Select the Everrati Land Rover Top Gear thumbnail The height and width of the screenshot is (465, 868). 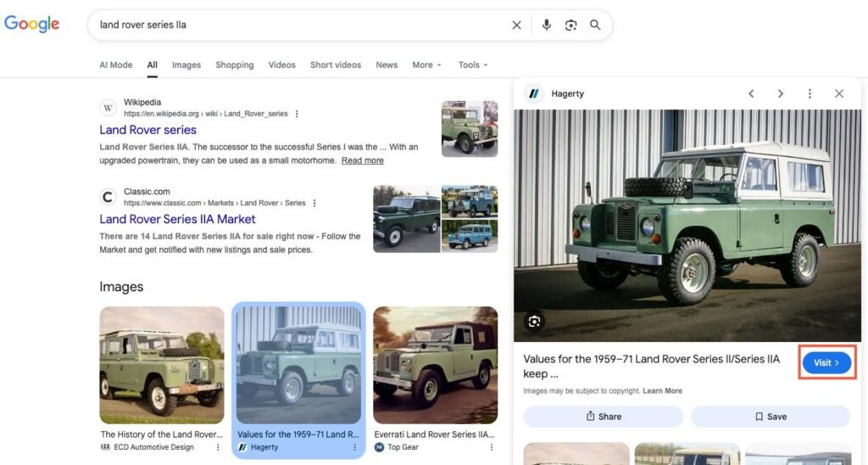pos(435,365)
